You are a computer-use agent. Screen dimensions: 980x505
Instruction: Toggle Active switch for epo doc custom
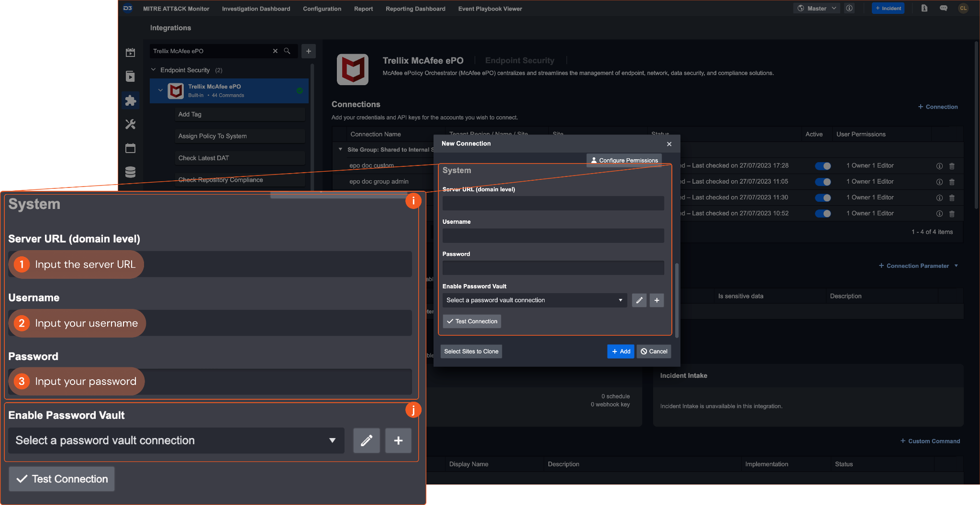(x=823, y=166)
